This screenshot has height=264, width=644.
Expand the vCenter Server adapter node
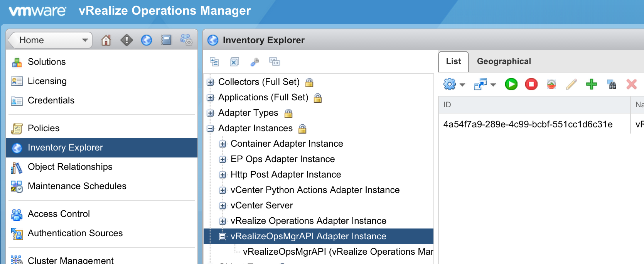pos(223,206)
